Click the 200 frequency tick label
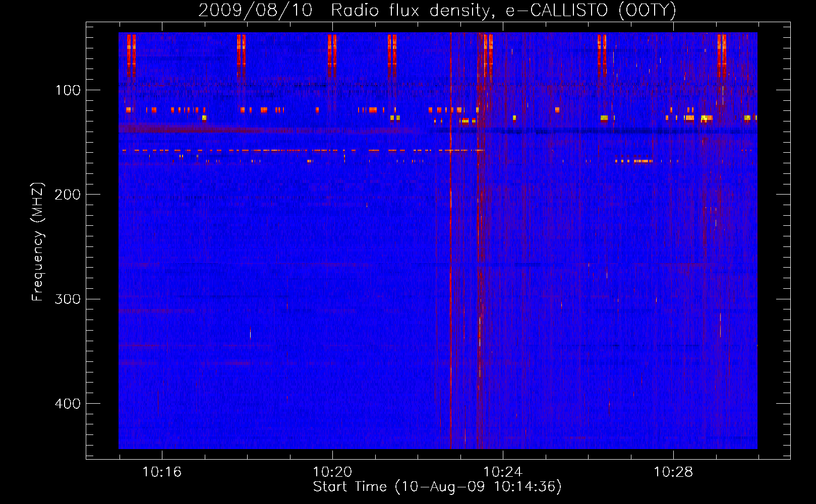The image size is (816, 504). [68, 195]
